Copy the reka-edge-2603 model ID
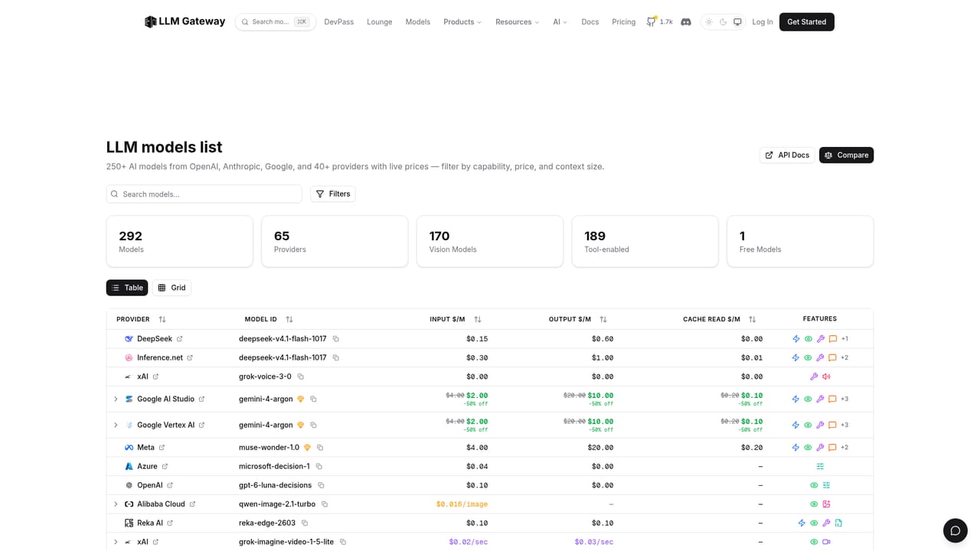The image size is (980, 551). tap(305, 523)
